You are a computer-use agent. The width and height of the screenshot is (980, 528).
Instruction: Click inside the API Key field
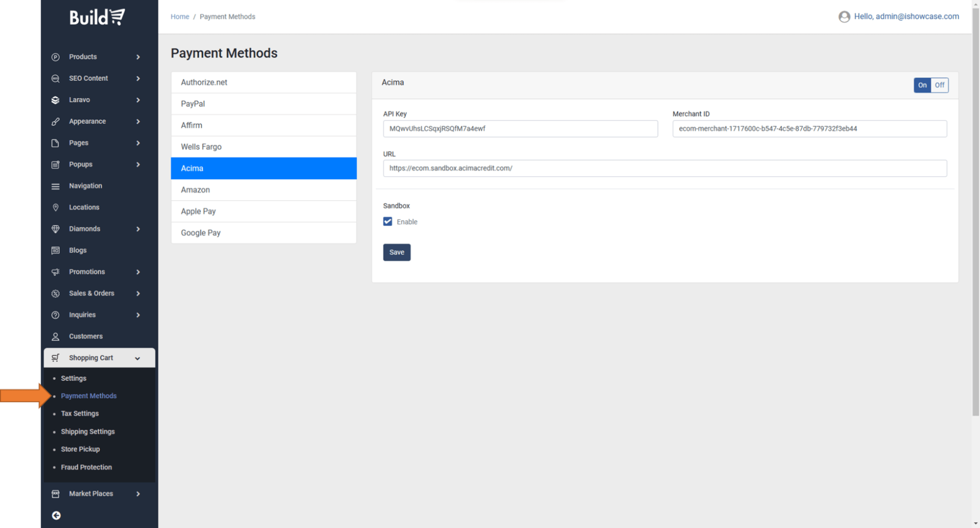pyautogui.click(x=520, y=129)
